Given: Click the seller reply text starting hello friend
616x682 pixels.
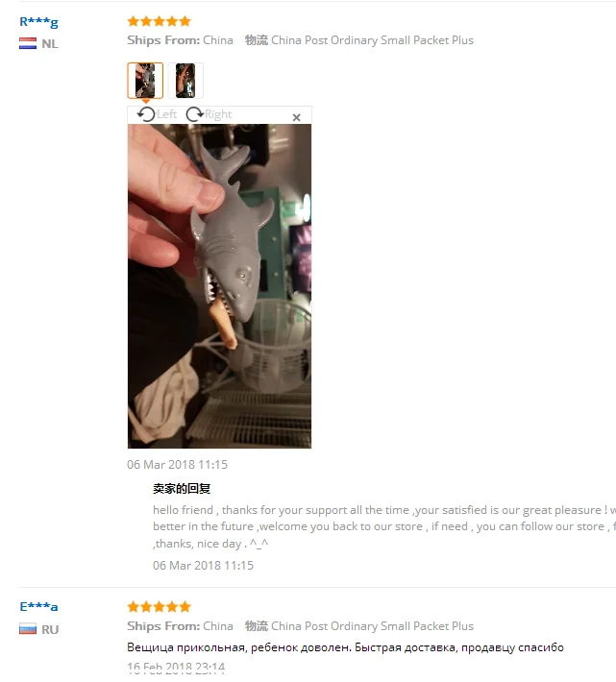Looking at the screenshot, I should [384, 526].
